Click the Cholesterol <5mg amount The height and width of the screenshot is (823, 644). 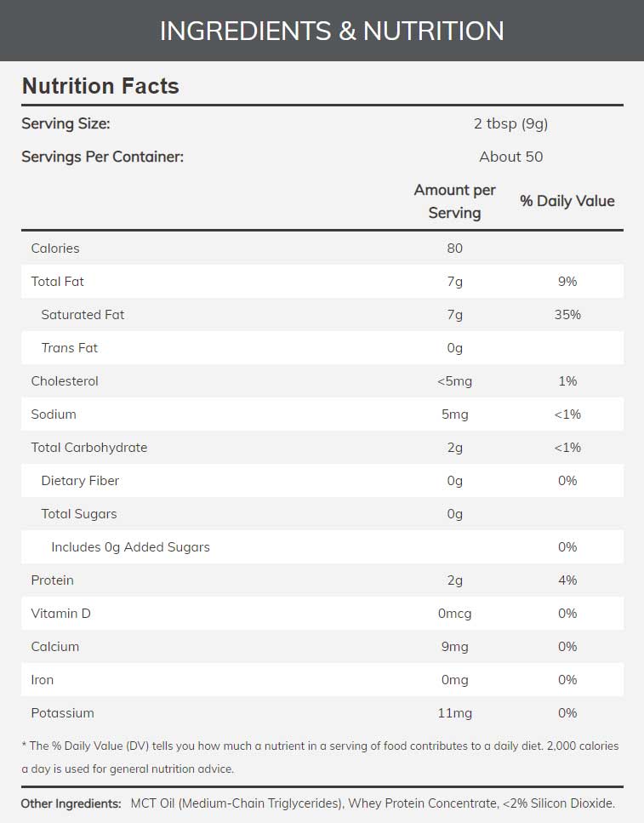click(x=454, y=381)
